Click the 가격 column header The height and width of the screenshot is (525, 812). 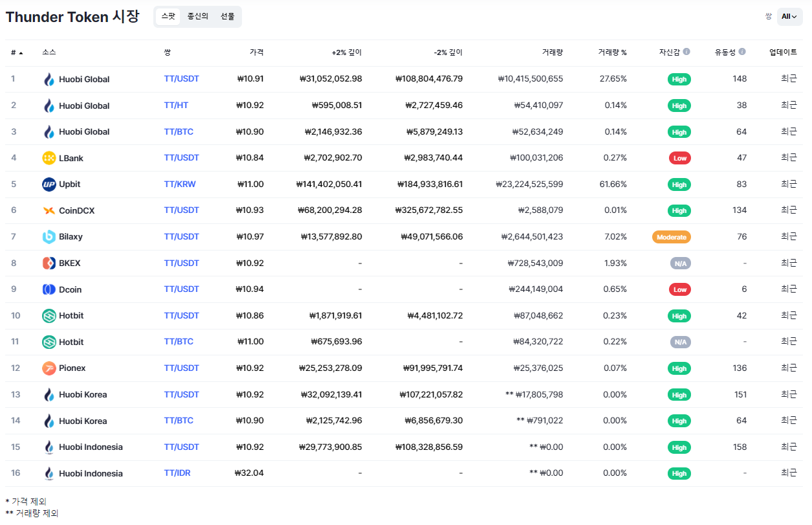(257, 52)
